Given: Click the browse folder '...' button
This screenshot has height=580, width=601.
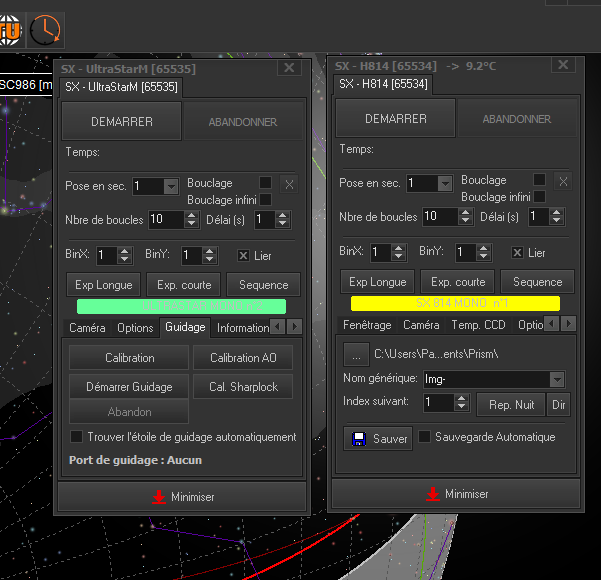Looking at the screenshot, I should (355, 353).
